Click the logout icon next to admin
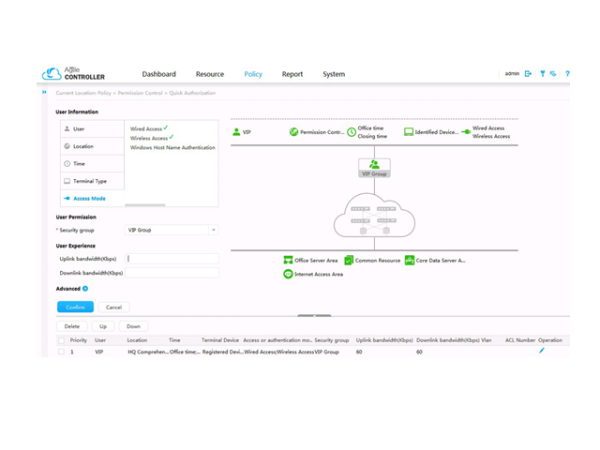Screen dimensions: 600x450 tap(528, 73)
